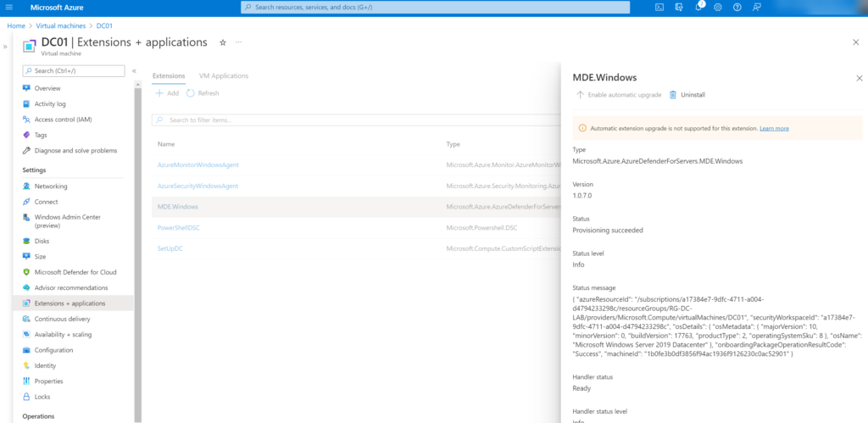Focus the resource menu Search (Ctrl+/) box

(x=74, y=71)
